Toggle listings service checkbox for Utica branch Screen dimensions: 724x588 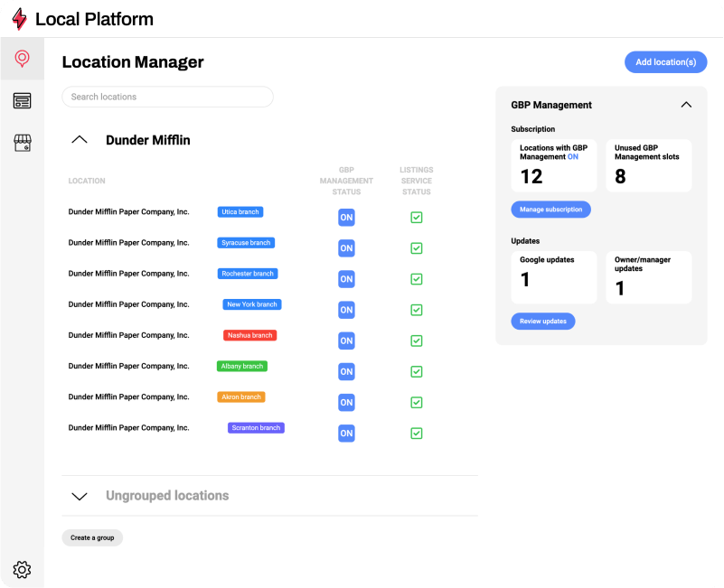pos(417,218)
